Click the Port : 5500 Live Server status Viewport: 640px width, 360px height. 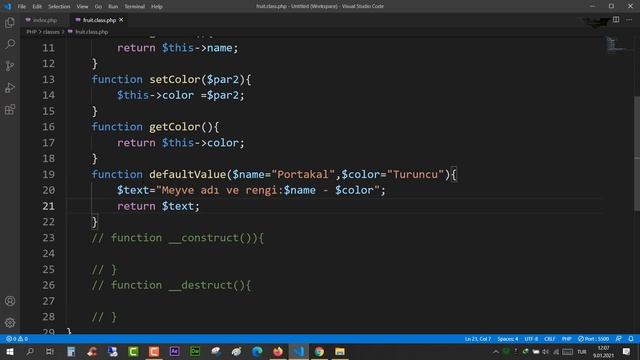pos(593,339)
